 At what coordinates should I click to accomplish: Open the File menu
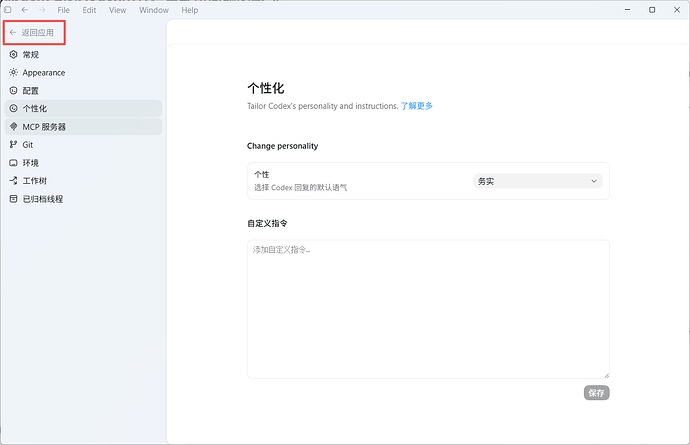[x=63, y=10]
